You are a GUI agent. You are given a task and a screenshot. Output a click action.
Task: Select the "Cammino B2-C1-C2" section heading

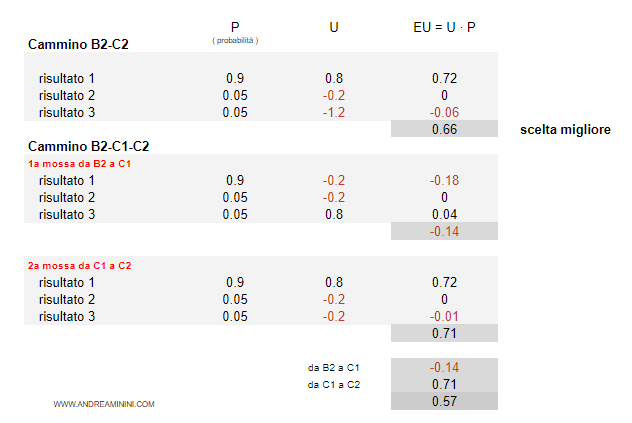89,146
